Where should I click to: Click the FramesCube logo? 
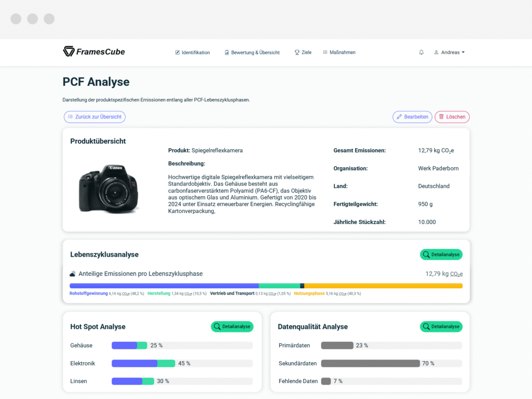point(94,51)
